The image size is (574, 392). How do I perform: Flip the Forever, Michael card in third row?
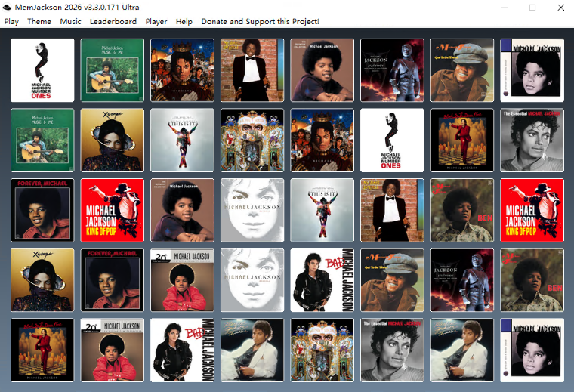click(42, 211)
